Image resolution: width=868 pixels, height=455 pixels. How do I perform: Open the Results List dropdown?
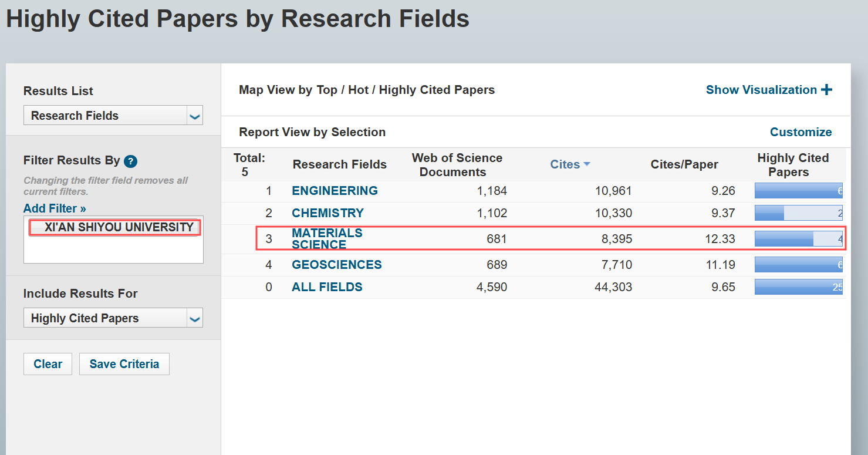113,115
